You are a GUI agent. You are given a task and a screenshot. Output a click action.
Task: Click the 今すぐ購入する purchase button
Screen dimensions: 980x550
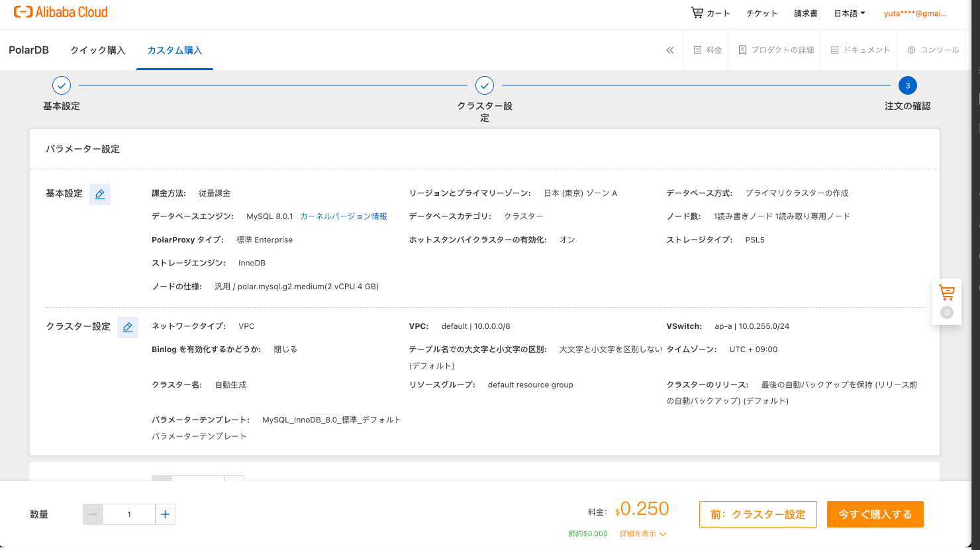(875, 514)
